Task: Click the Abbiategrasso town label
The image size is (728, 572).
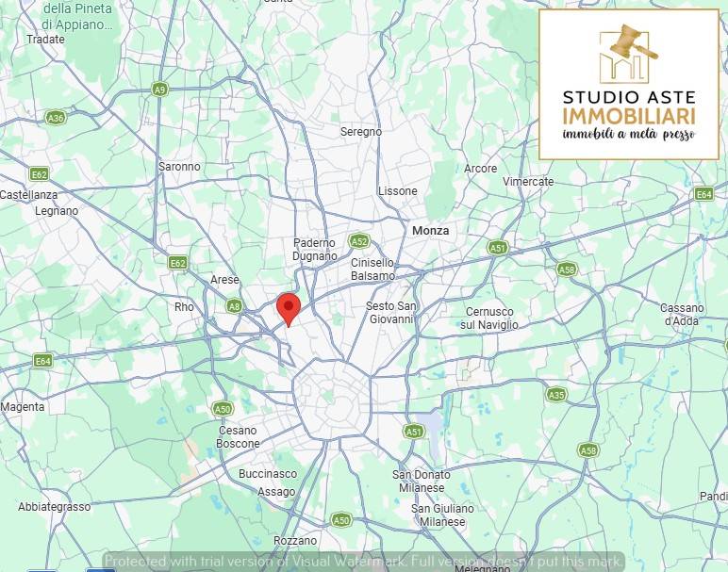Action: click(55, 507)
